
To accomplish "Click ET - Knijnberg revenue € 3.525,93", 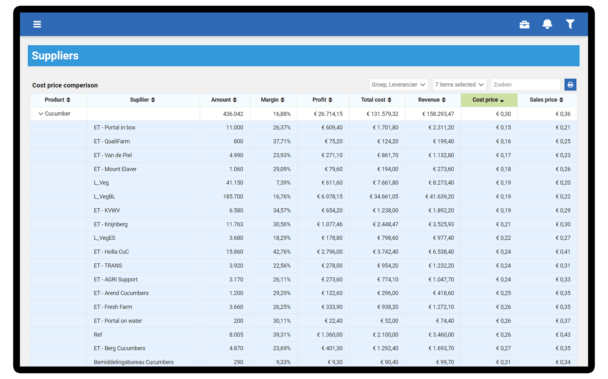I will click(441, 224).
